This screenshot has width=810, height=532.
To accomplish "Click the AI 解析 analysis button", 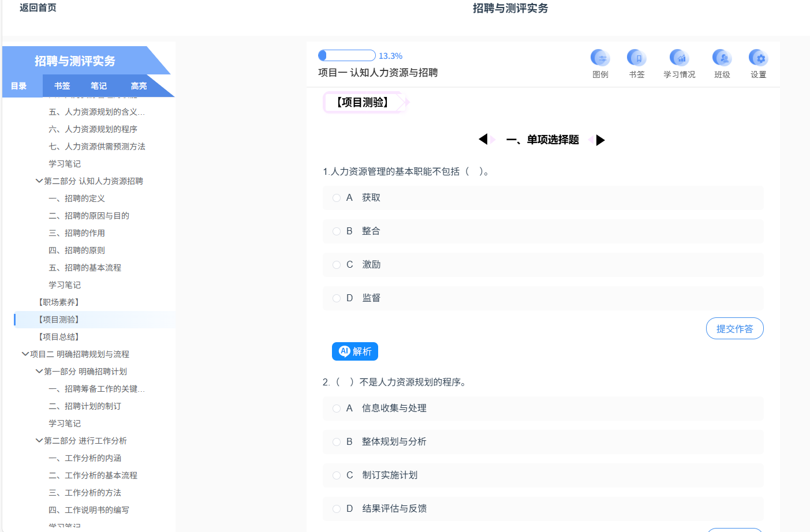I will [x=355, y=351].
